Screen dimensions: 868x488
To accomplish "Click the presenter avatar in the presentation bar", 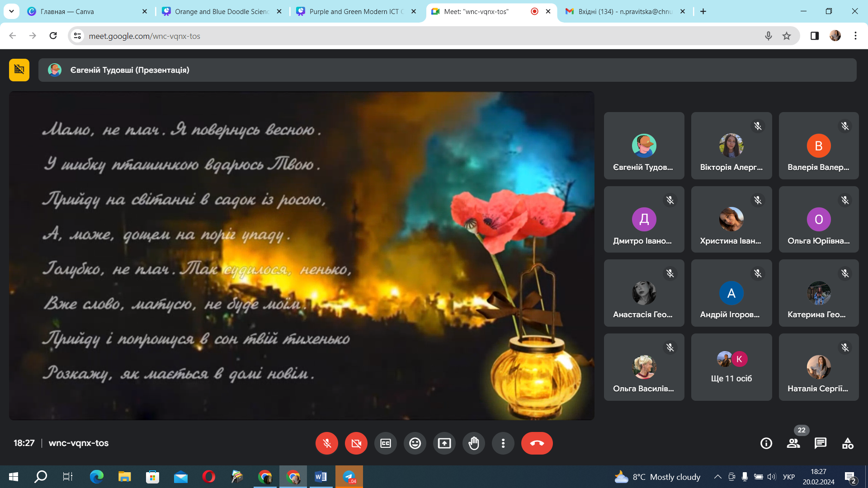I will click(55, 70).
